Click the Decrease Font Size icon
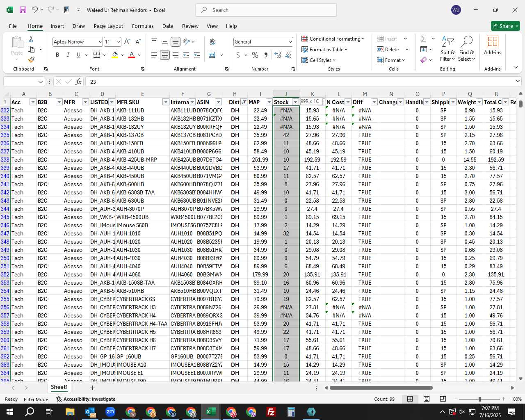This screenshot has height=420, width=525. point(138,41)
